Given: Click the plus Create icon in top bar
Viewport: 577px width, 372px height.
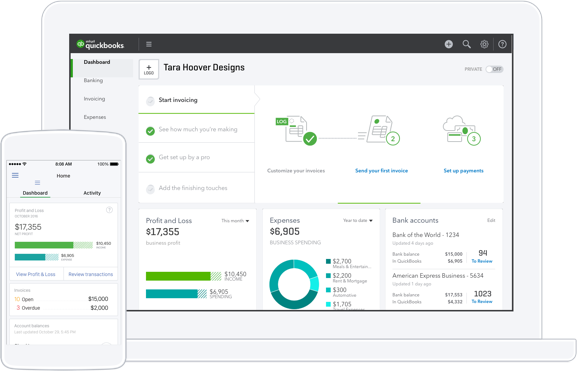Looking at the screenshot, I should point(449,44).
